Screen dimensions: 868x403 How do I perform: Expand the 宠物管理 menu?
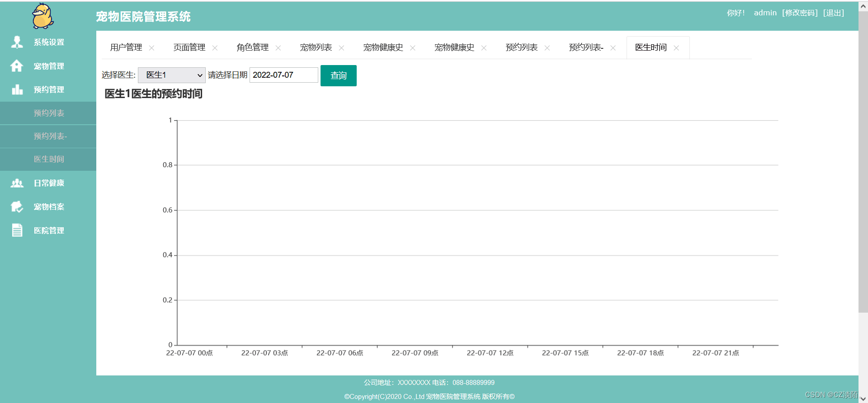[x=48, y=66]
